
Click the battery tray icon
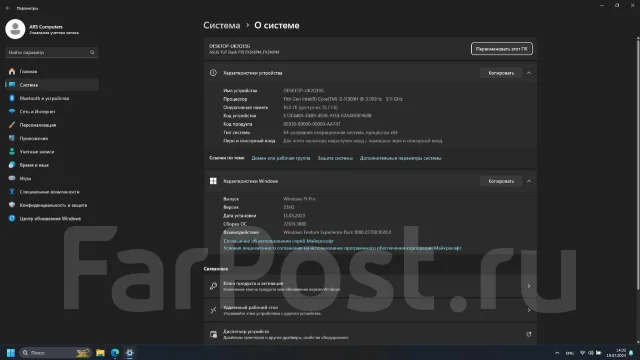[598, 353]
